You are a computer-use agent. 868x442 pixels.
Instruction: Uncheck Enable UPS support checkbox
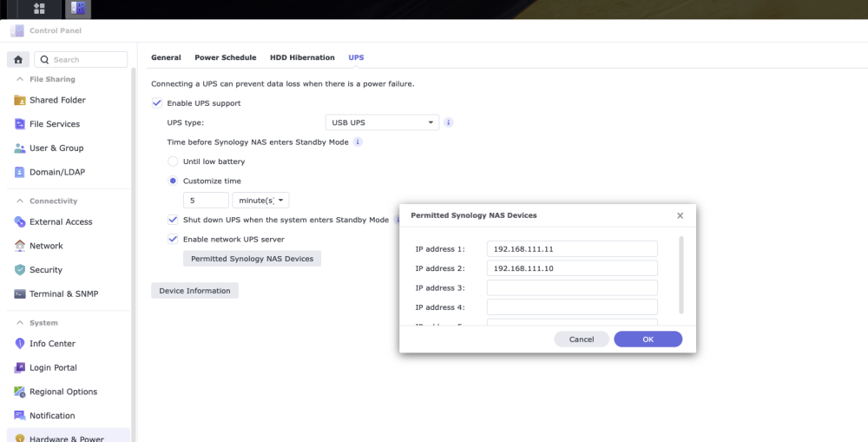click(157, 103)
